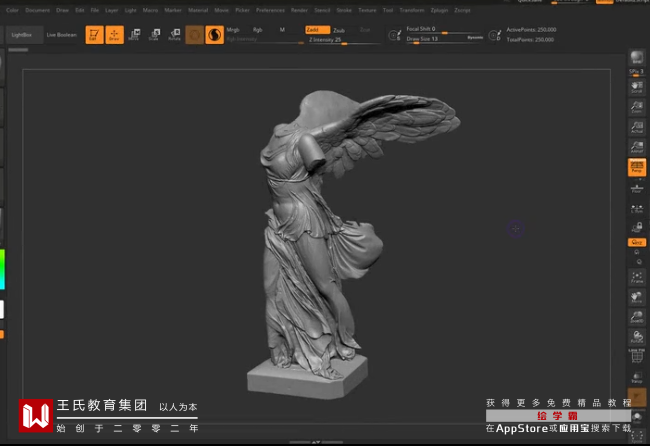Click the Xpose icon at shelf bottom
Screen dimensions: 650x446
tap(637, 436)
